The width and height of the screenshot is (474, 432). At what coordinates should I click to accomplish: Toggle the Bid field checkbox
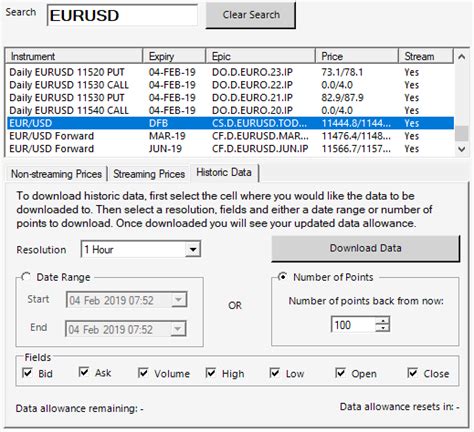click(27, 373)
